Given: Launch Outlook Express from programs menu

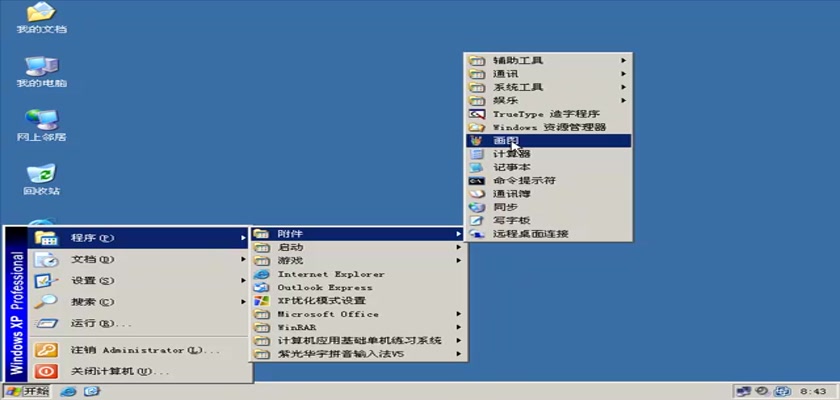Looking at the screenshot, I should coord(358,288).
